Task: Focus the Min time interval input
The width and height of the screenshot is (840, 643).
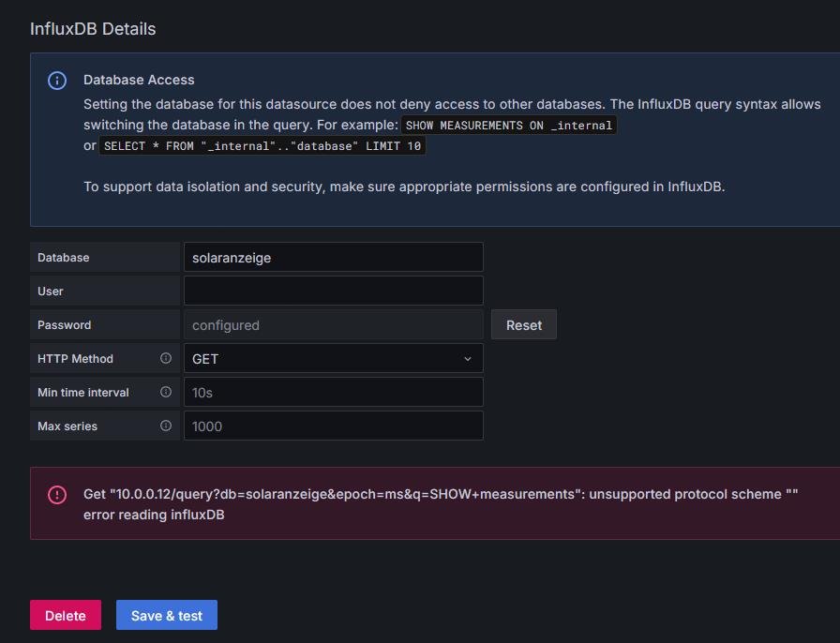Action: [x=333, y=392]
